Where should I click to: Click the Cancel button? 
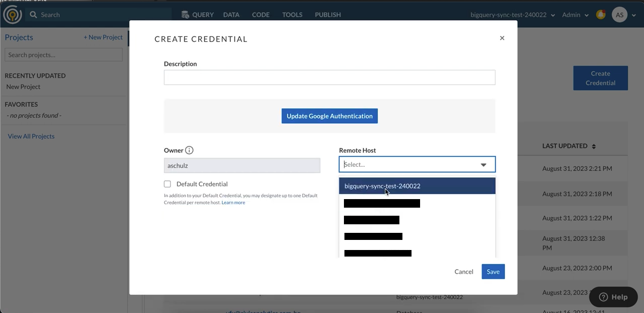tap(464, 272)
